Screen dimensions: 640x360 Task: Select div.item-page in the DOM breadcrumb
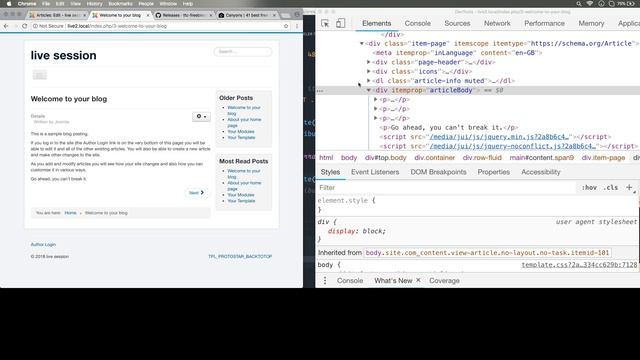click(x=603, y=158)
